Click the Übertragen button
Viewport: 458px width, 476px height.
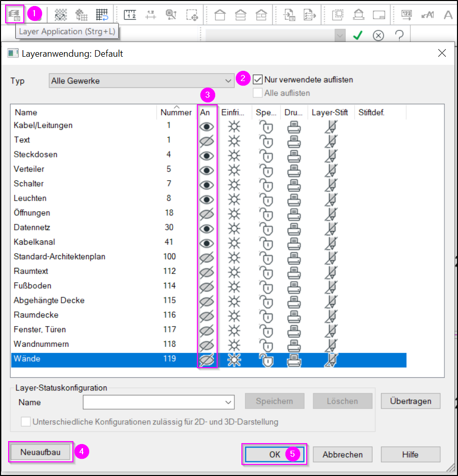(410, 401)
